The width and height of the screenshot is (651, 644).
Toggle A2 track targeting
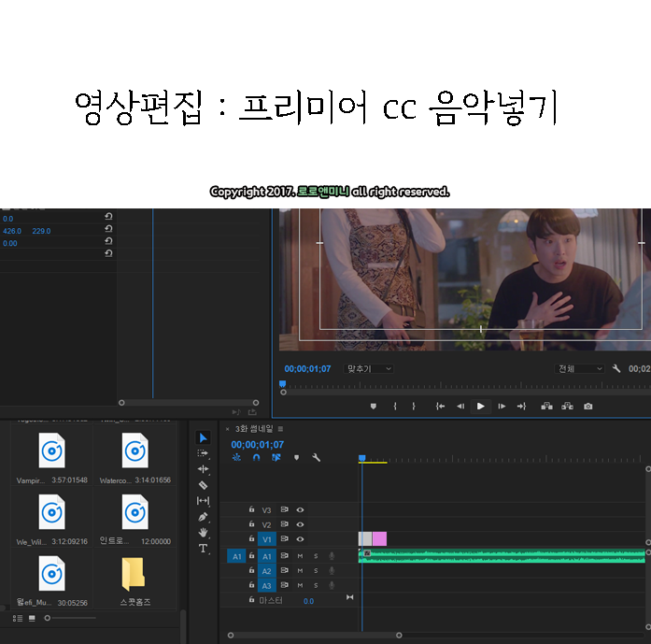click(266, 570)
